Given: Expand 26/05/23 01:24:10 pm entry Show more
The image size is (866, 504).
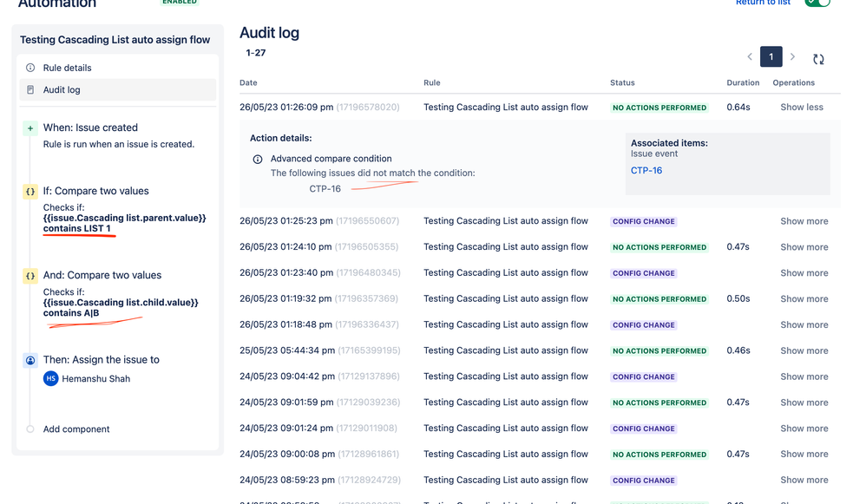Looking at the screenshot, I should point(804,246).
